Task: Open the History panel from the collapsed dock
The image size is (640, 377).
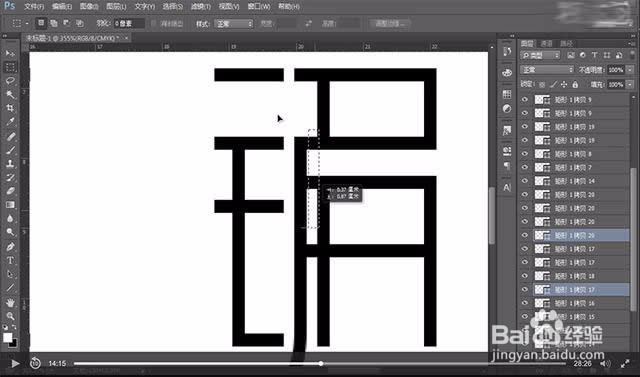Action: tap(507, 52)
